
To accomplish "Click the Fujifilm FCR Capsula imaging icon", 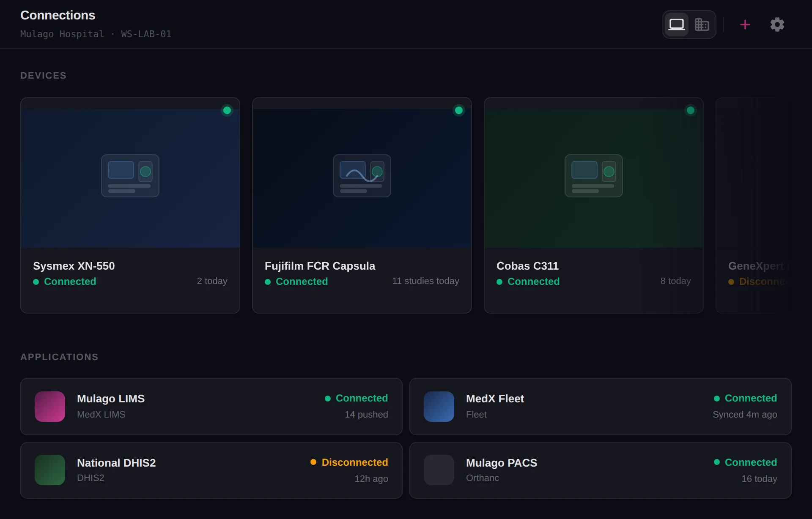I will pyautogui.click(x=362, y=176).
